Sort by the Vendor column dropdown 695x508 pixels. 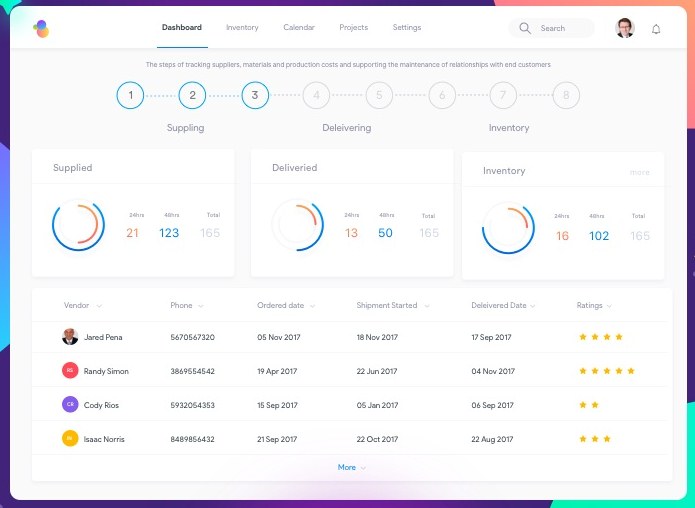(x=99, y=306)
